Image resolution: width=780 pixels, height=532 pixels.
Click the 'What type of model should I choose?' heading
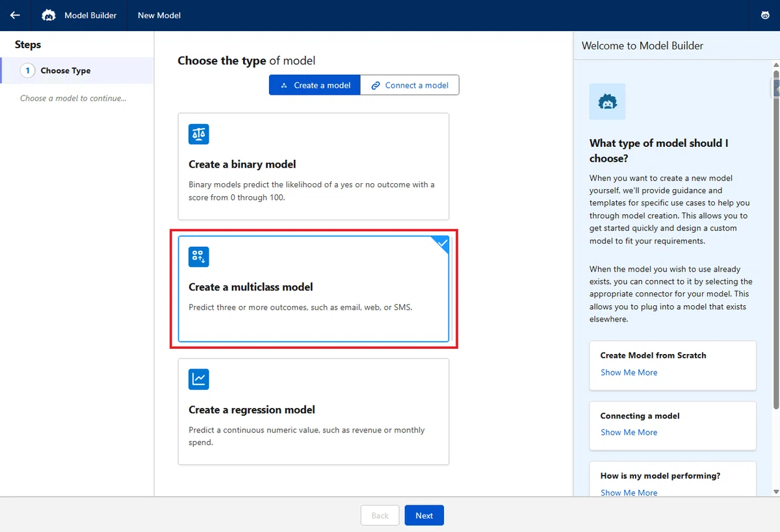(x=659, y=150)
